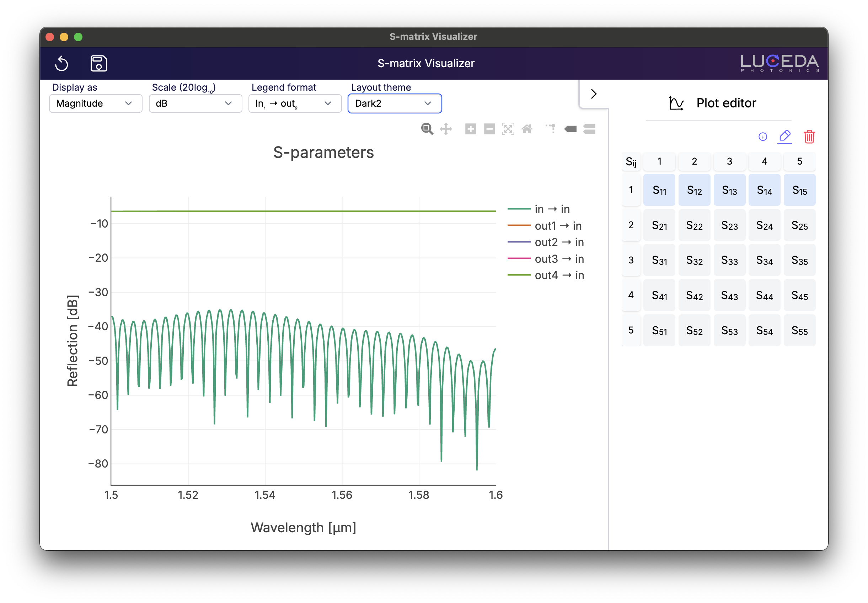Toggle spike lines in plot toolbar
The height and width of the screenshot is (603, 868).
[551, 129]
